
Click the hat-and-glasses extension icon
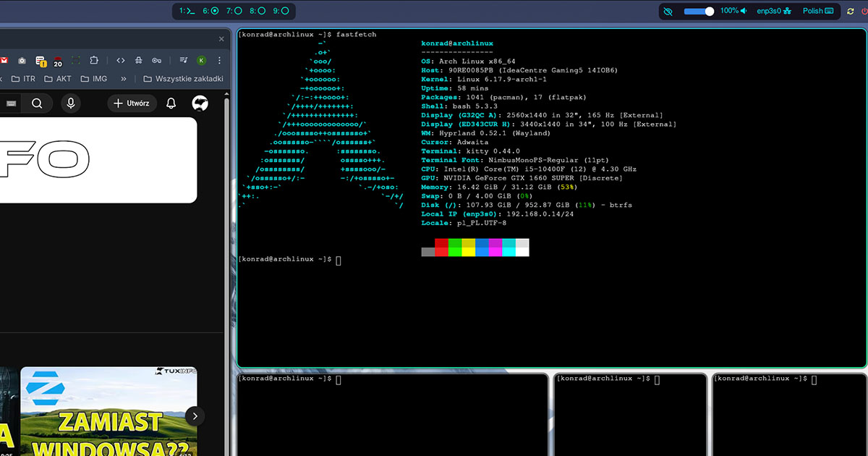pos(138,60)
